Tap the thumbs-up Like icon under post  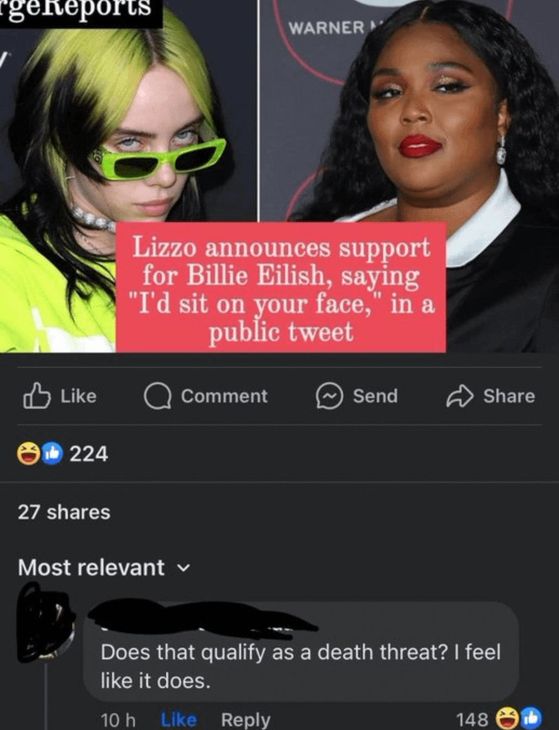(x=37, y=396)
